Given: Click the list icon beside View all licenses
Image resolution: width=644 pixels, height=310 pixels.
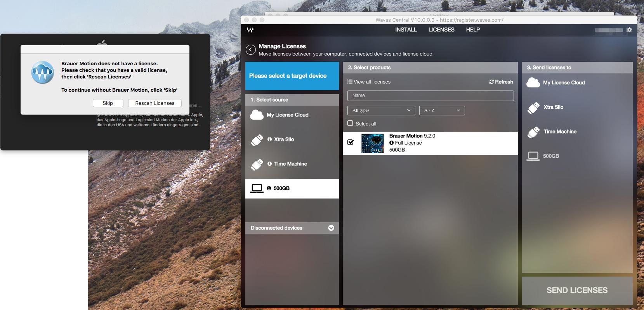Looking at the screenshot, I should click(x=350, y=82).
